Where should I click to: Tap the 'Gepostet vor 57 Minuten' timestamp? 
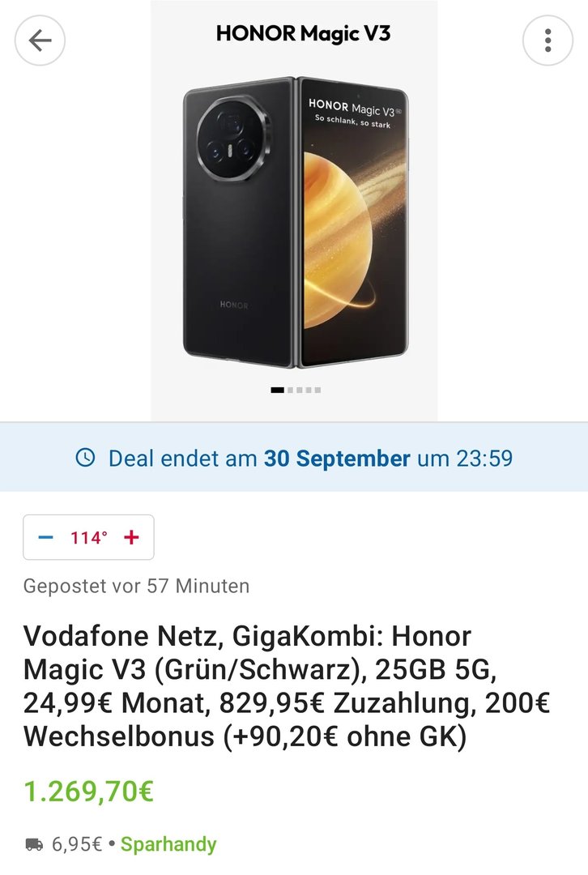136,585
